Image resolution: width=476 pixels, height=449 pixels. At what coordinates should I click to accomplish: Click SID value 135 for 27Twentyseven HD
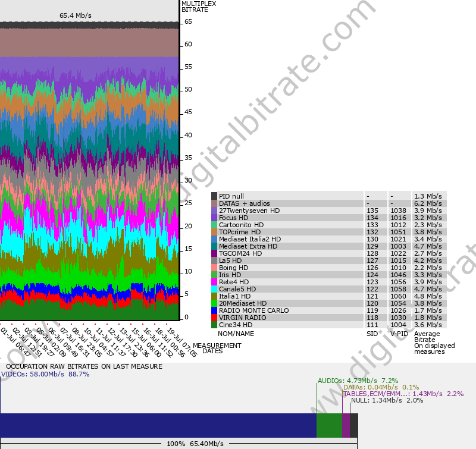pyautogui.click(x=372, y=211)
